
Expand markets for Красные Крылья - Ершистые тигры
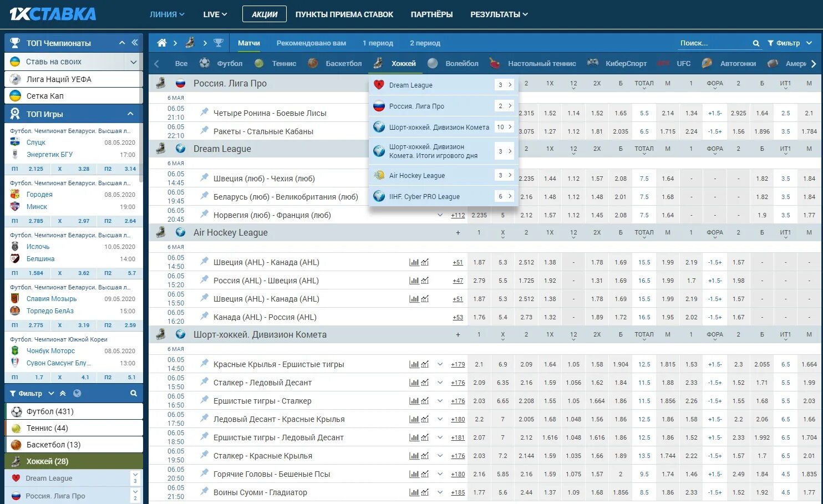coord(440,364)
